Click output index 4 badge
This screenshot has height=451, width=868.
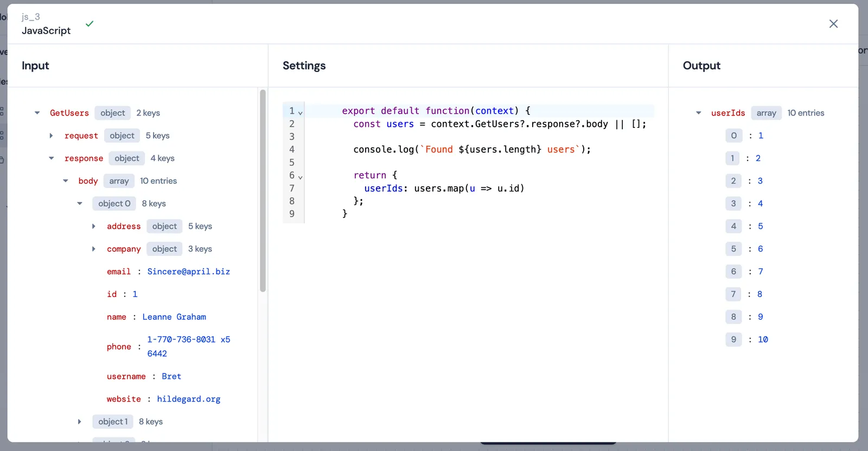tap(733, 226)
